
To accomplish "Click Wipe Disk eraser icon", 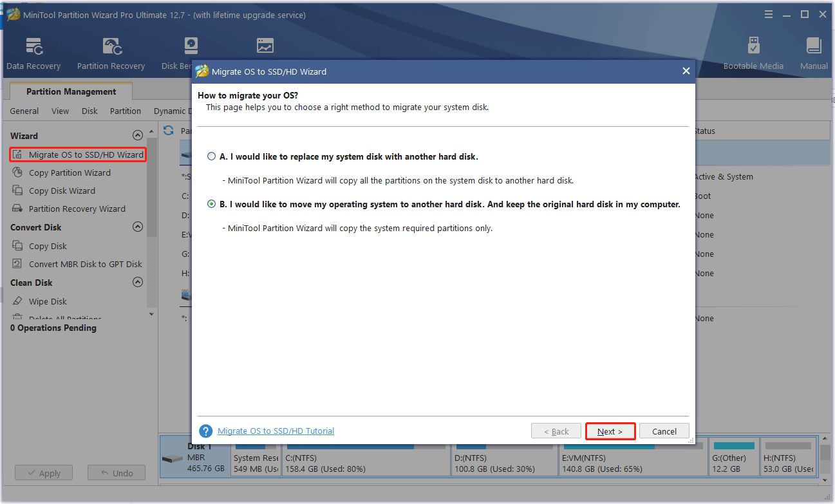I will [x=17, y=301].
